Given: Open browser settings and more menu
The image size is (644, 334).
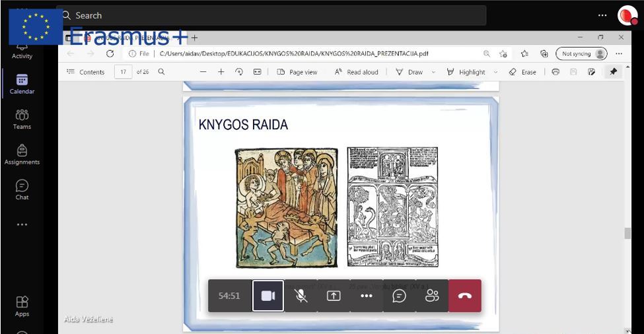Looking at the screenshot, I should pos(619,53).
